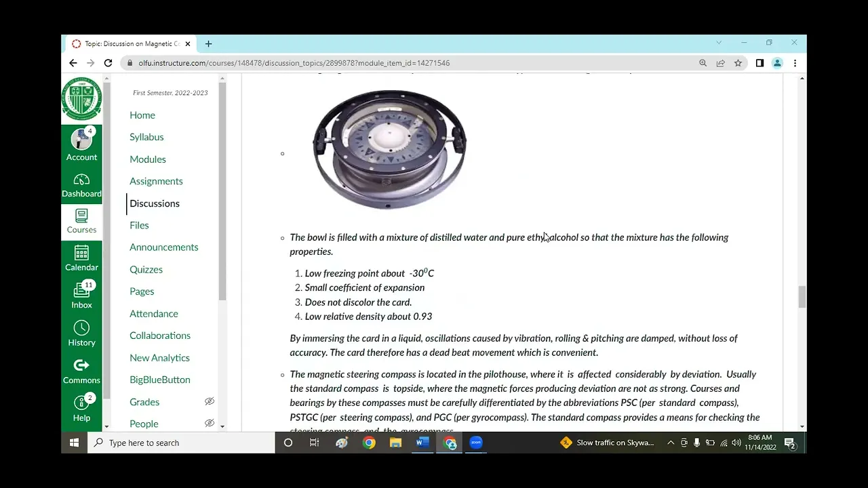
Task: Open the Windows notification center
Action: pyautogui.click(x=790, y=443)
